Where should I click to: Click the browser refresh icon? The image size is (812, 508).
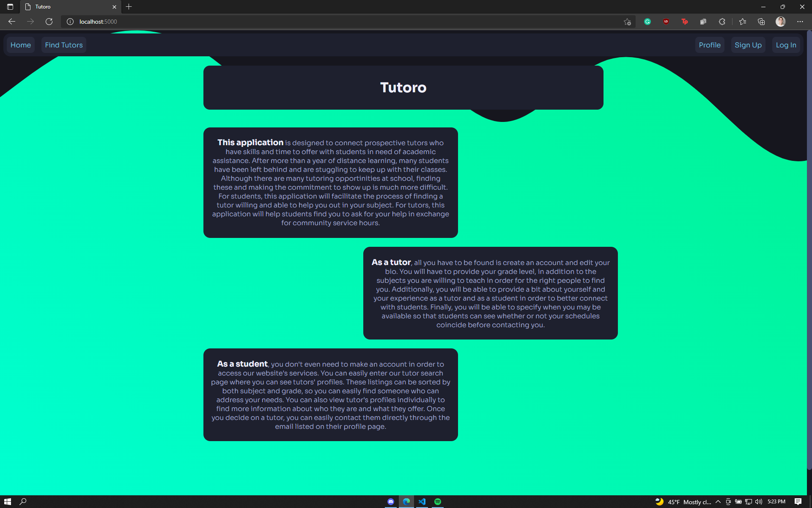tap(49, 22)
